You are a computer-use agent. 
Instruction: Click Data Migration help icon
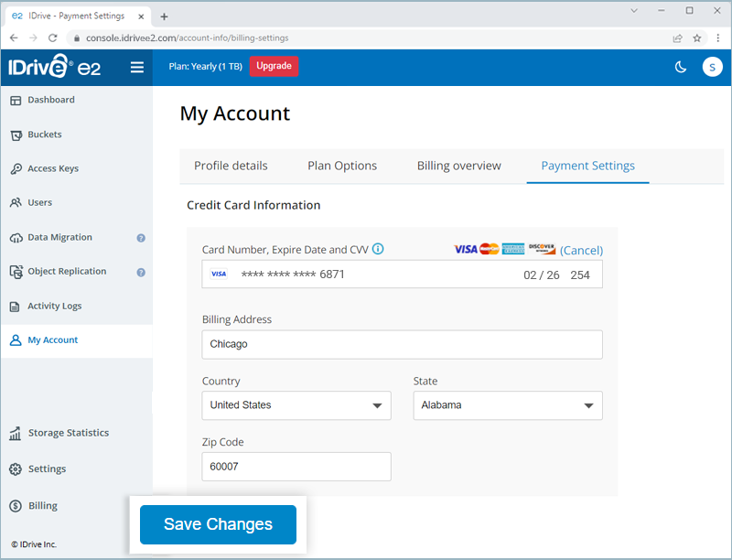(141, 238)
